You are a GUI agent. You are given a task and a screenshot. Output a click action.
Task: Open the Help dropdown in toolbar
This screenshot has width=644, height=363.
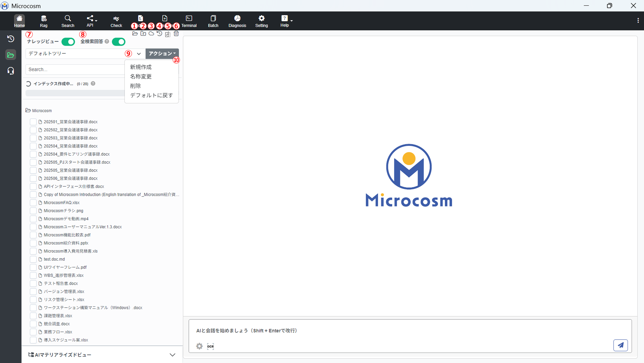[x=285, y=21]
